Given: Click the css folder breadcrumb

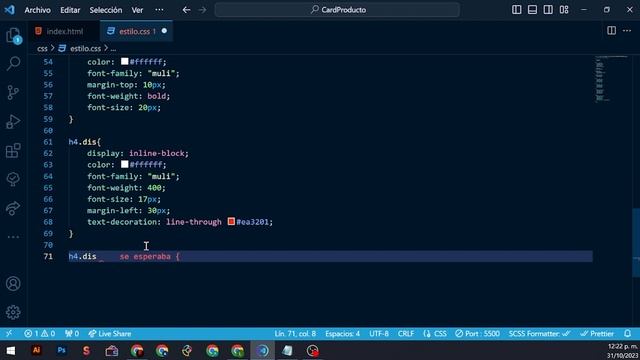Looking at the screenshot, I should 42,49.
